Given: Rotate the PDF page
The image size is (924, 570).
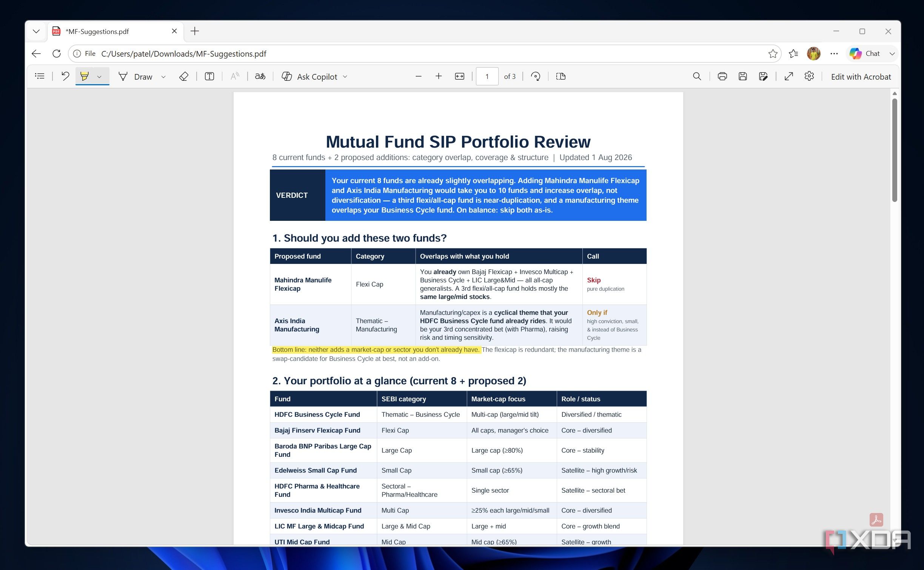Looking at the screenshot, I should coord(535,77).
